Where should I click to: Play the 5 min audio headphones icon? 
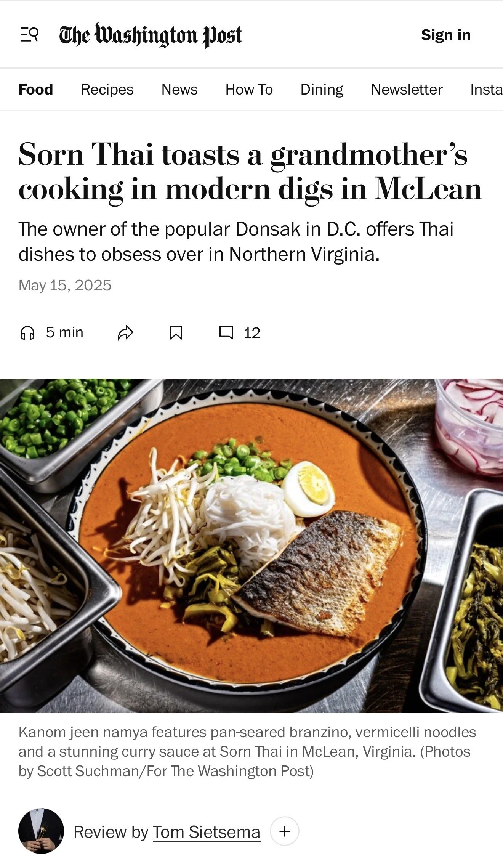tap(27, 333)
